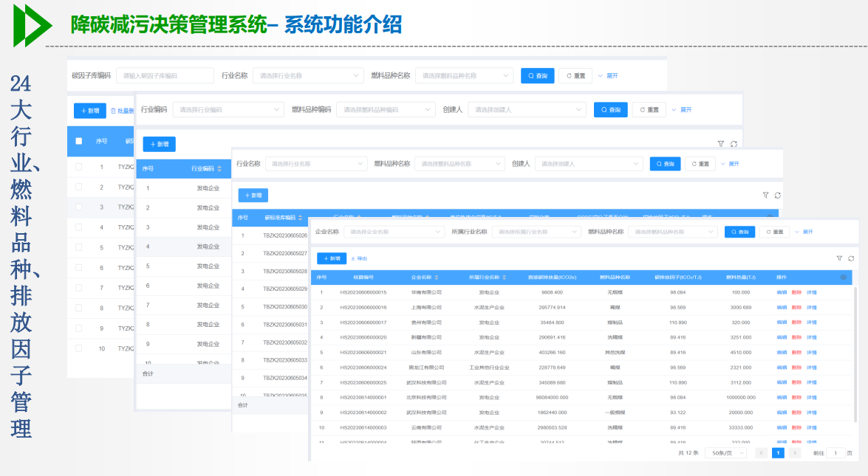The width and height of the screenshot is (868, 476).
Task: Check row 1 checkbox in 碳因子库 table
Action: click(x=78, y=166)
